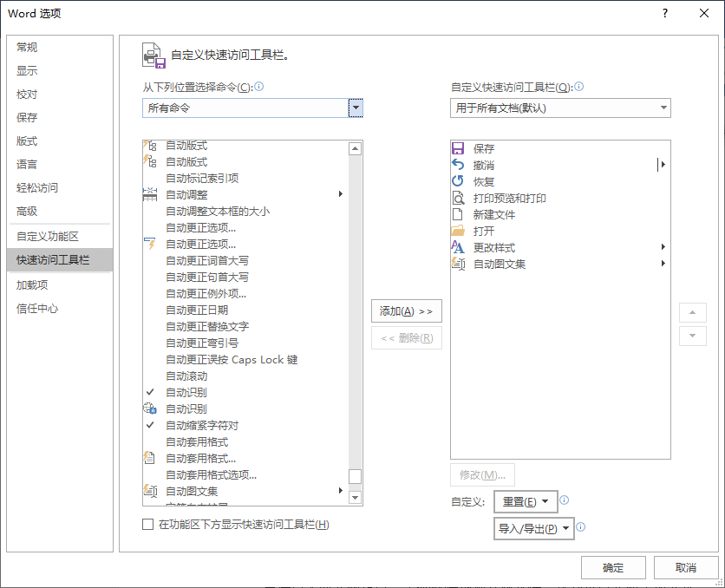Viewport: 725px width, 588px height.
Task: Click the Save icon in toolbar list
Action: pos(458,148)
